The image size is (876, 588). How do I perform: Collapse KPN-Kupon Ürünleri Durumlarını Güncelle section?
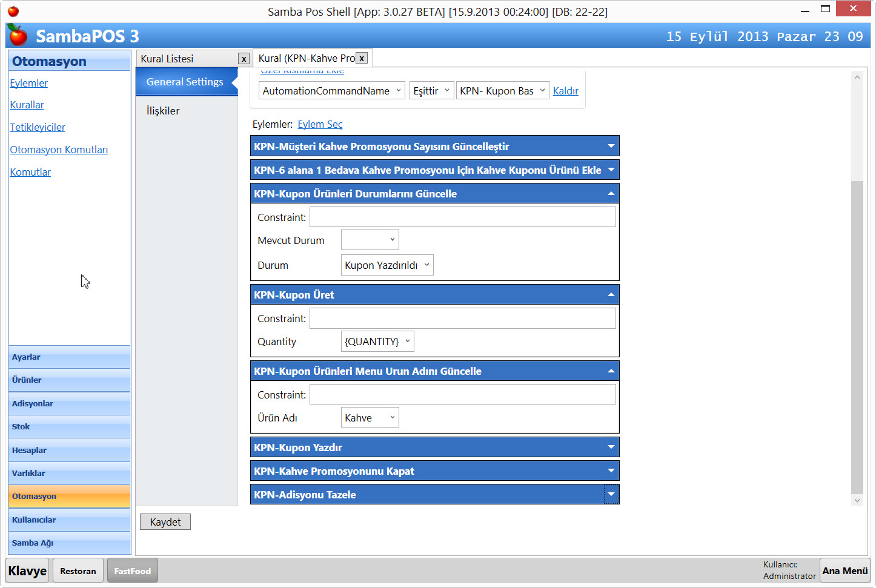click(x=611, y=194)
